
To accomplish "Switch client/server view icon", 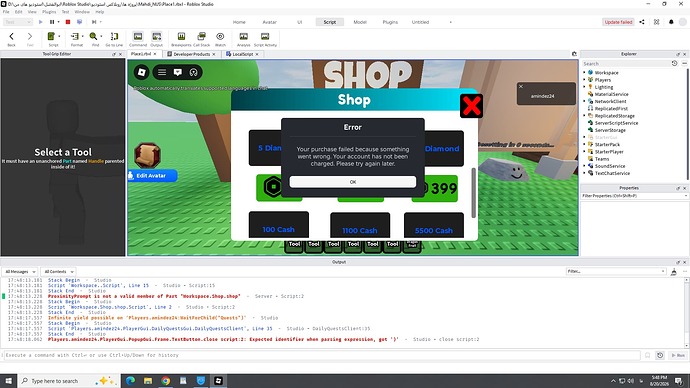I will 79,22.
